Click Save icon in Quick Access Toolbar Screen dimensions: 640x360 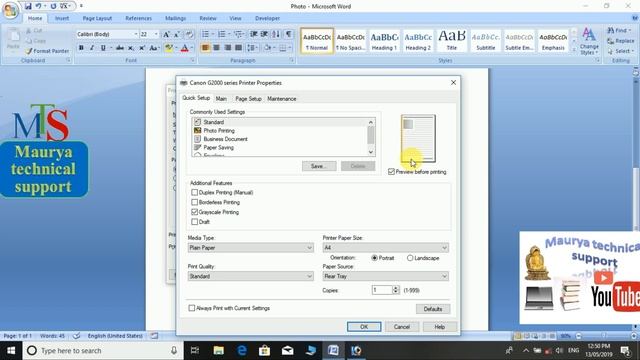[x=28, y=6]
